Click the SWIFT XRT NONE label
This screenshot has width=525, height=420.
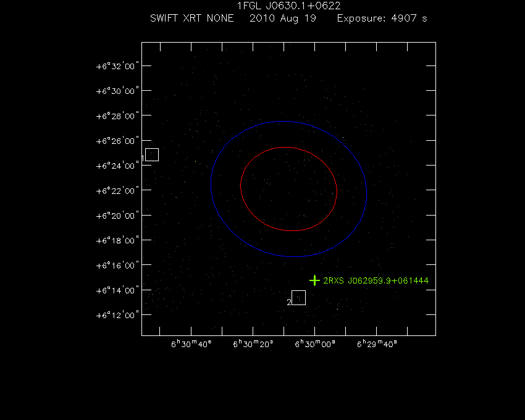point(192,18)
